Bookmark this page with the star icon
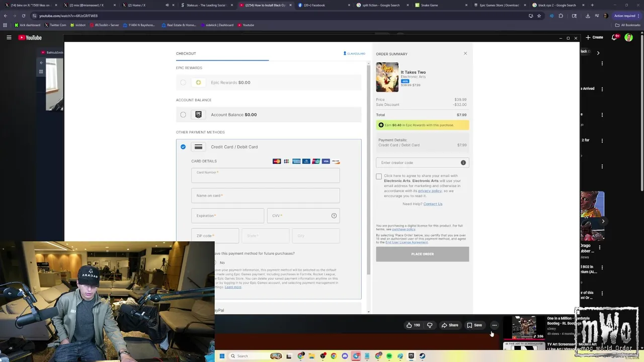The width and height of the screenshot is (644, 362). point(539,16)
